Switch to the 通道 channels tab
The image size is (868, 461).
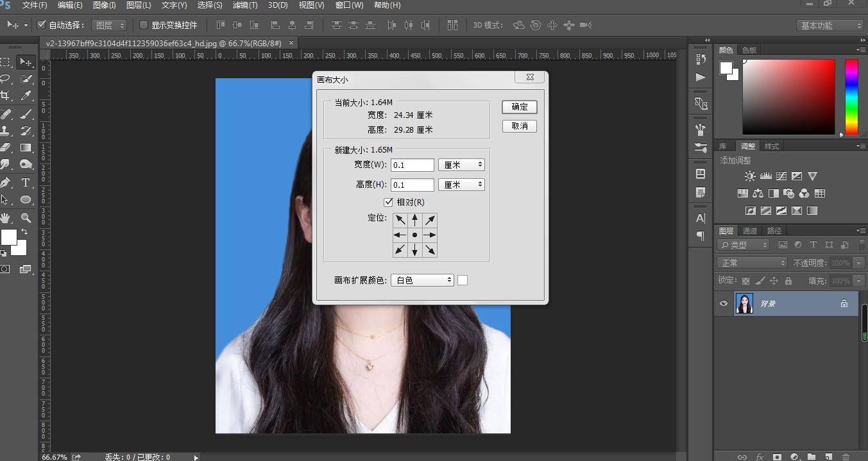pyautogui.click(x=749, y=231)
